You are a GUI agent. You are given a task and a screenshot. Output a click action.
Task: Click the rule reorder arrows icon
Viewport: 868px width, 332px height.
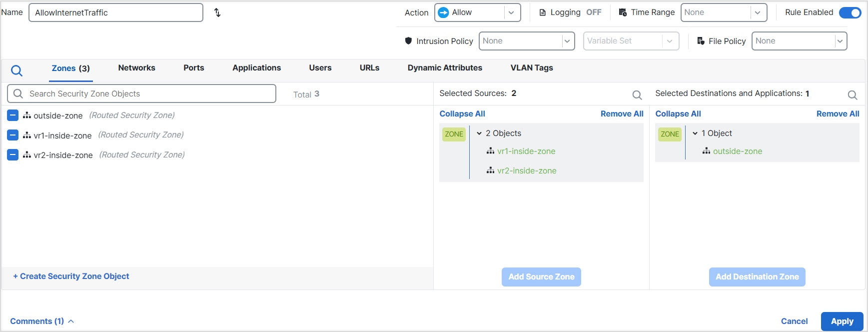(217, 12)
